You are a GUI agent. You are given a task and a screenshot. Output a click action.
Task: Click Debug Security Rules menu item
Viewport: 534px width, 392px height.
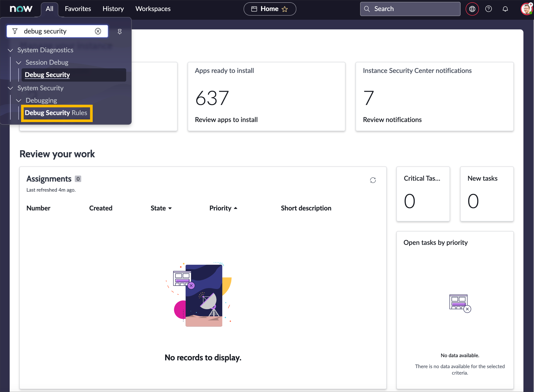tap(56, 113)
